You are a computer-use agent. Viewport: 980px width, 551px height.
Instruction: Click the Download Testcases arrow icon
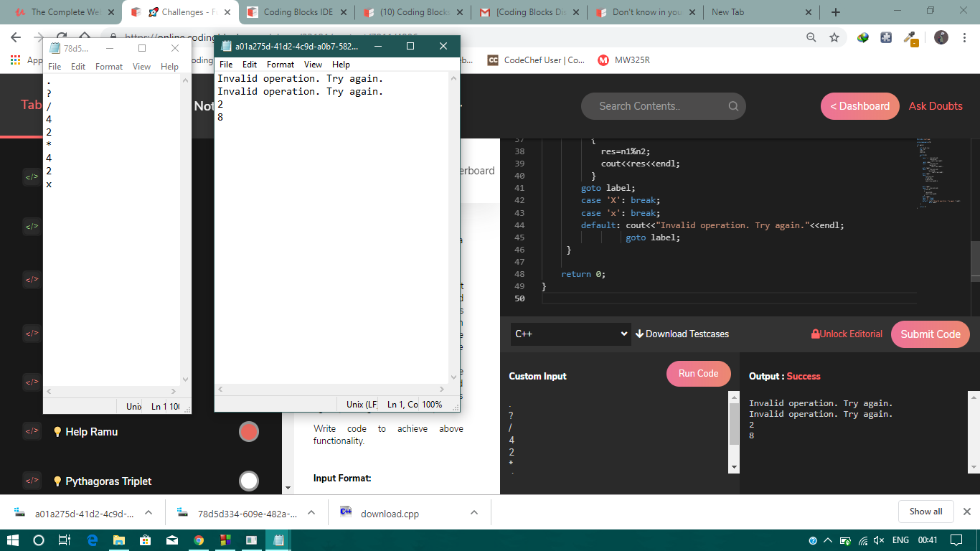[x=639, y=334]
